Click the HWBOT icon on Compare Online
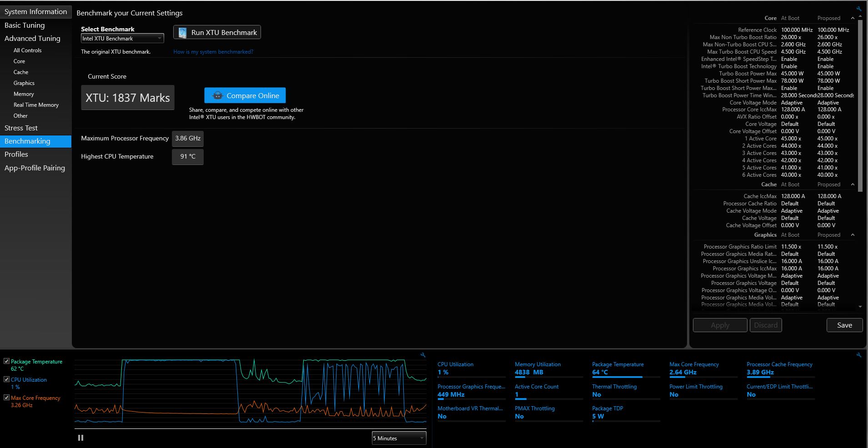Viewport: 868px width, 448px height. 217,95
